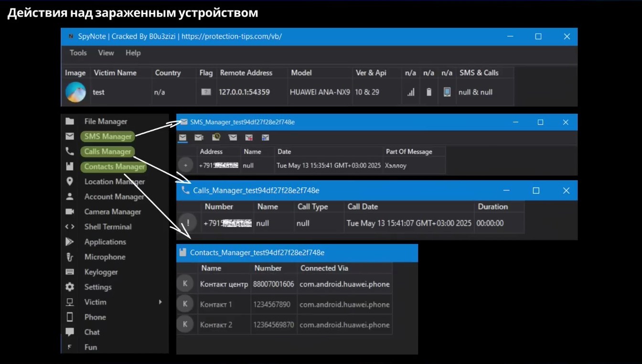
Task: Click the victim test avatar image
Action: pyautogui.click(x=75, y=92)
